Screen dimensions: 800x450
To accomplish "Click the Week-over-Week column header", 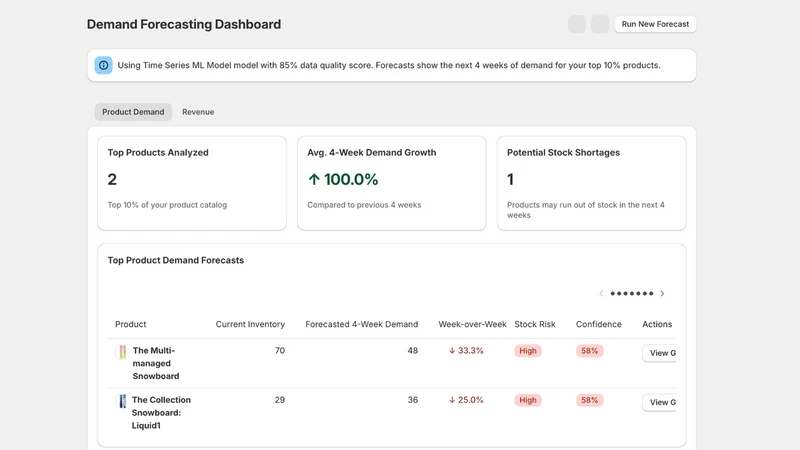I will [x=472, y=324].
